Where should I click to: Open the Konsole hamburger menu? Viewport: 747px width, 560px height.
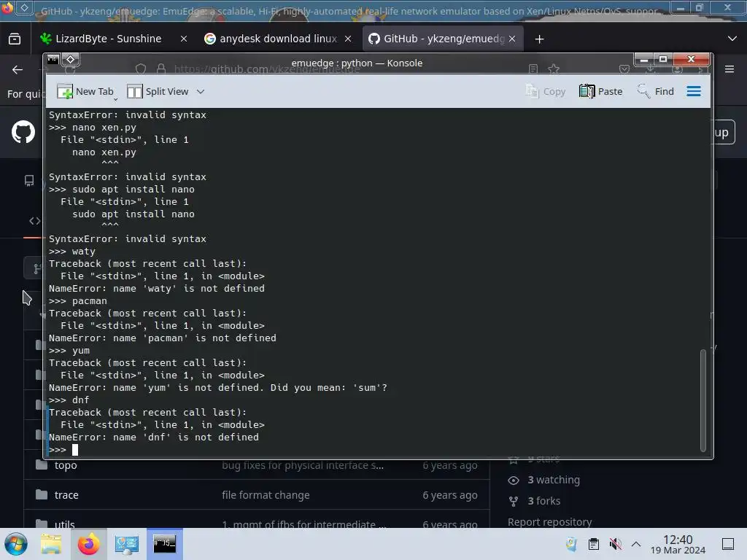(694, 91)
